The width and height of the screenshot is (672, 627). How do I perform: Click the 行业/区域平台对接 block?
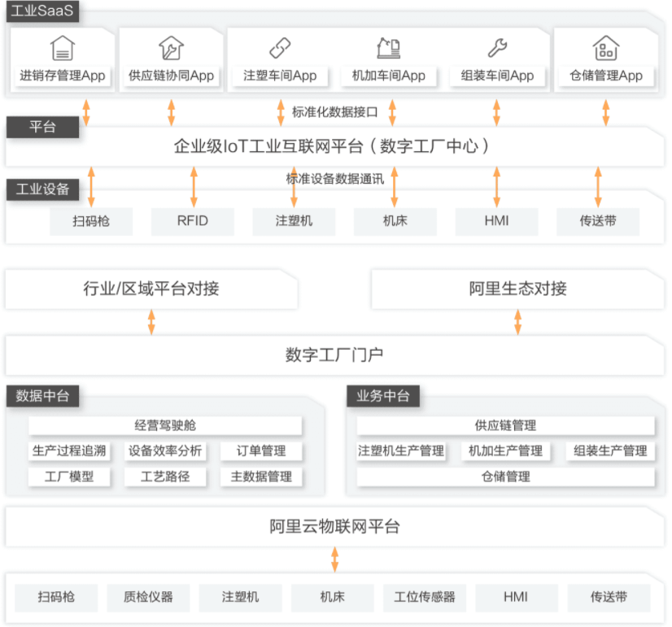pos(151,289)
